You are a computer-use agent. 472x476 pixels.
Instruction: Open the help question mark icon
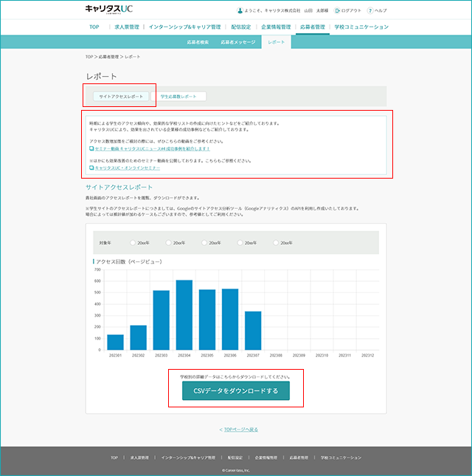point(369,10)
